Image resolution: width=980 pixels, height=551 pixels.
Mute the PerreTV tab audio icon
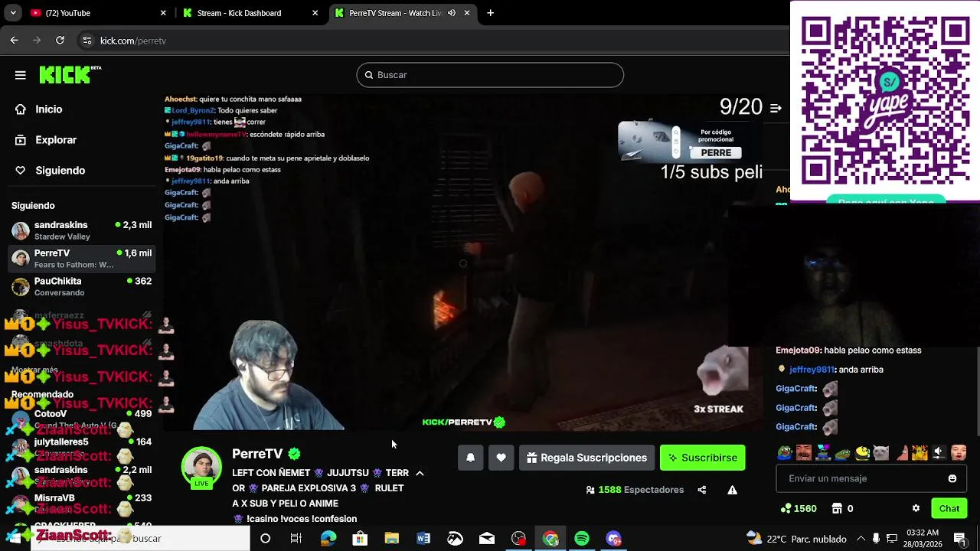point(452,13)
